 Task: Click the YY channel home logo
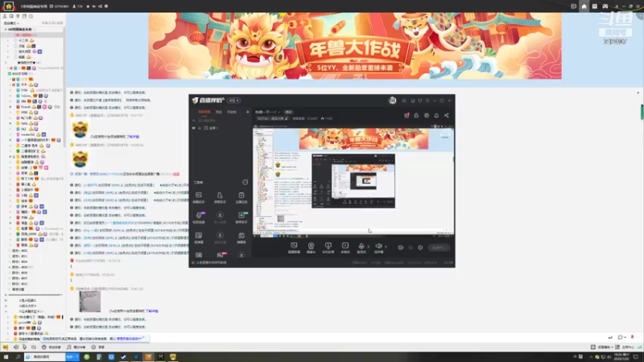click(9, 6)
